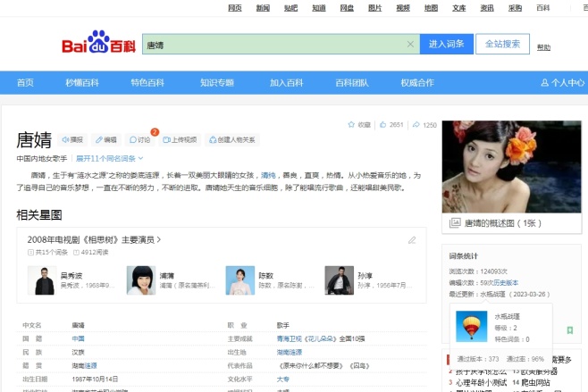Click the hot air balloon avatar of 水瓶战瑾
The height and width of the screenshot is (392, 588).
click(x=471, y=326)
